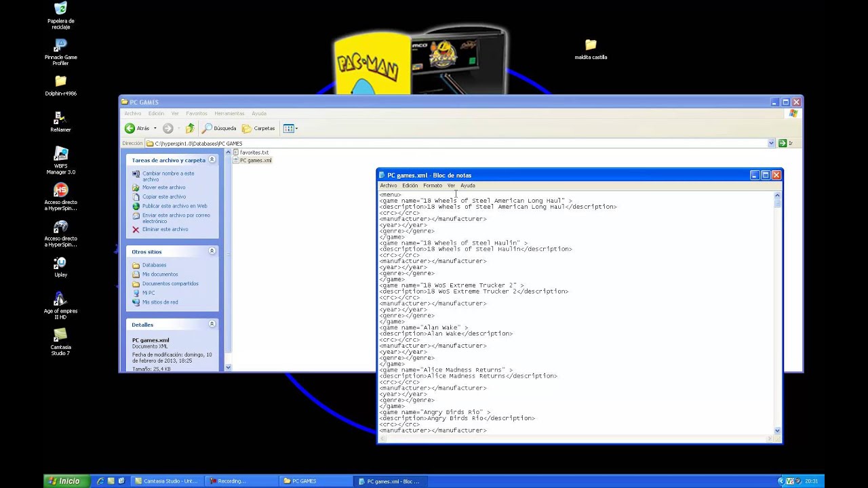Select the PC games.xml file in Explorer
The width and height of the screenshot is (868, 488).
[252, 161]
